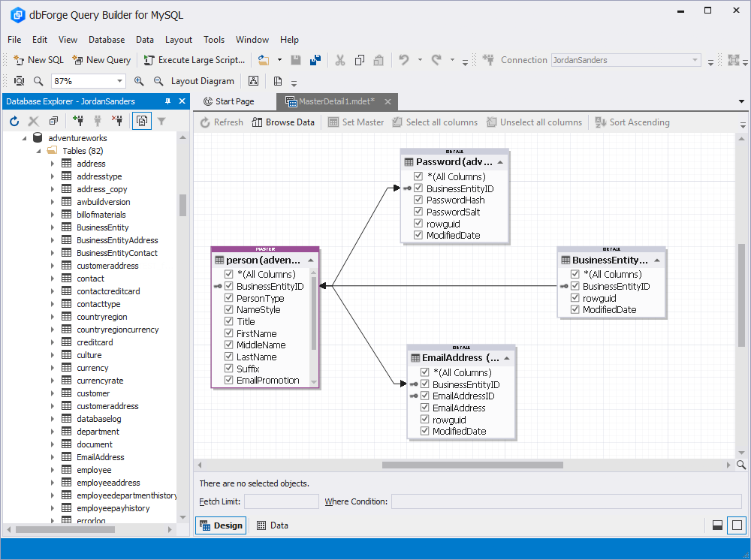Click the person table inner scrollbar
751x560 pixels.
[314, 314]
